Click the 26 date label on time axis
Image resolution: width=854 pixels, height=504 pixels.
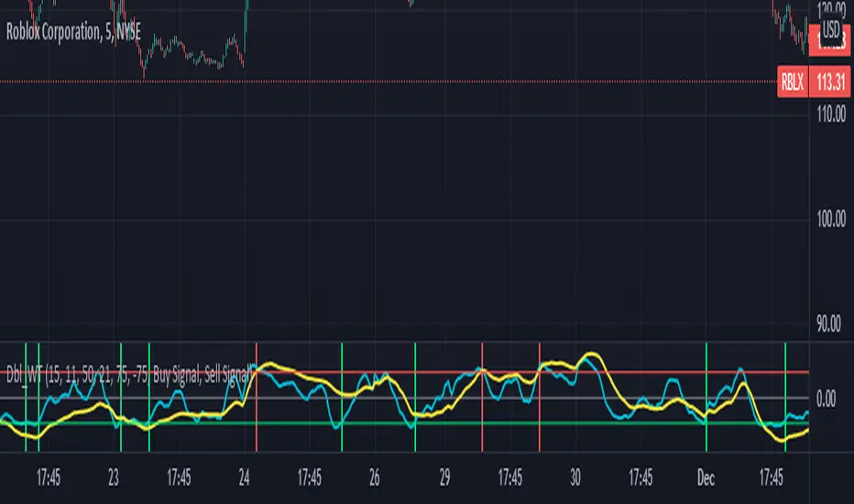tap(374, 477)
